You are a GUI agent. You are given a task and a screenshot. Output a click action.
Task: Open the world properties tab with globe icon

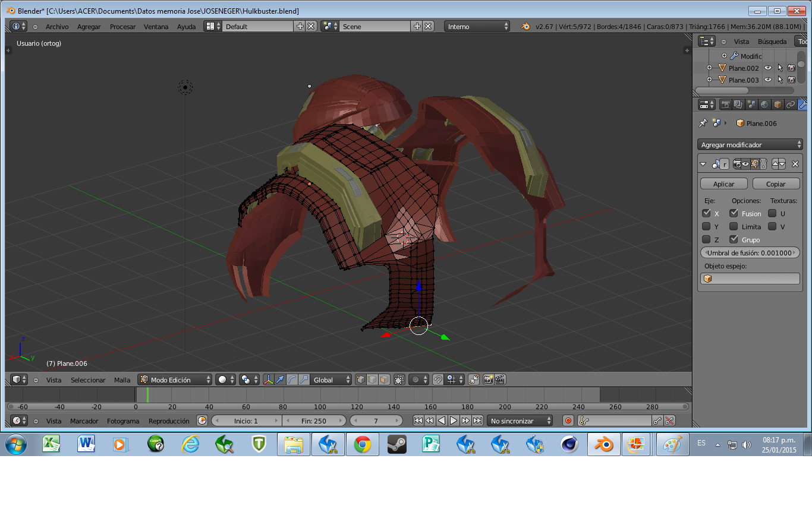coord(764,105)
